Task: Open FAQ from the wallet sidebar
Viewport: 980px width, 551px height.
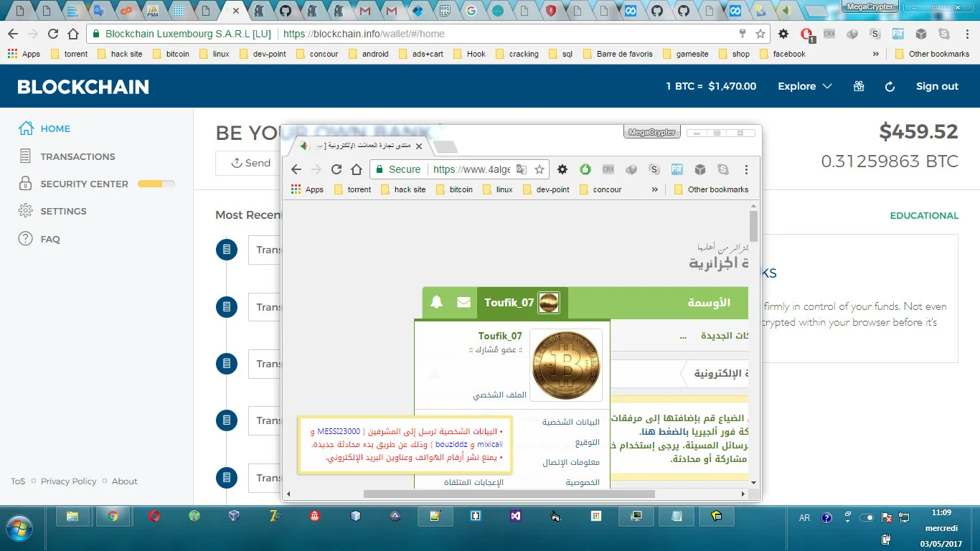Action: (x=50, y=239)
